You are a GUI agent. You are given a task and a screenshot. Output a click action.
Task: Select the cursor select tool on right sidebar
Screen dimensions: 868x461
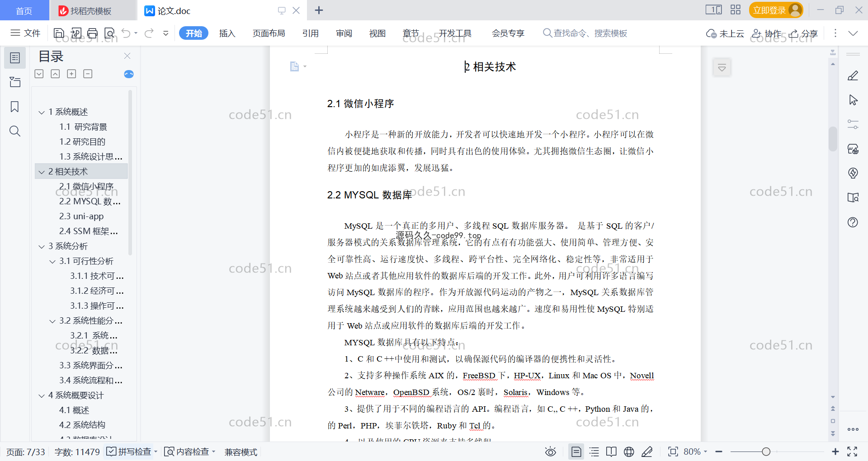coord(853,100)
